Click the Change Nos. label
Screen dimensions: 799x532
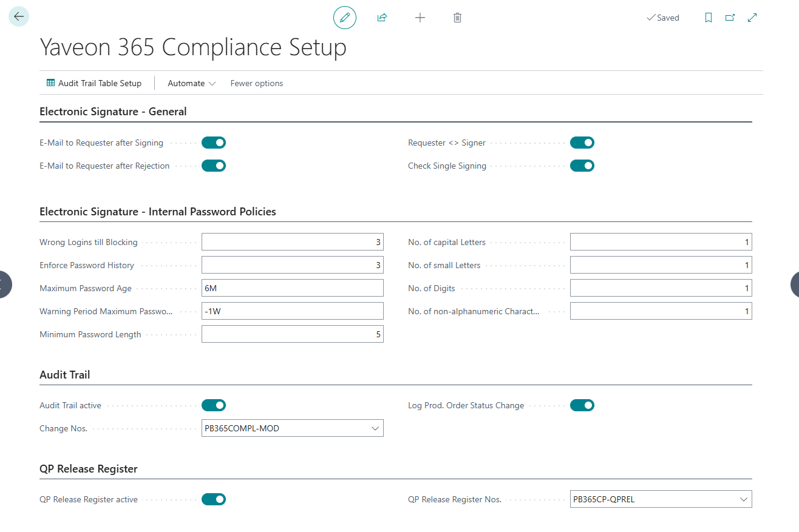[64, 428]
